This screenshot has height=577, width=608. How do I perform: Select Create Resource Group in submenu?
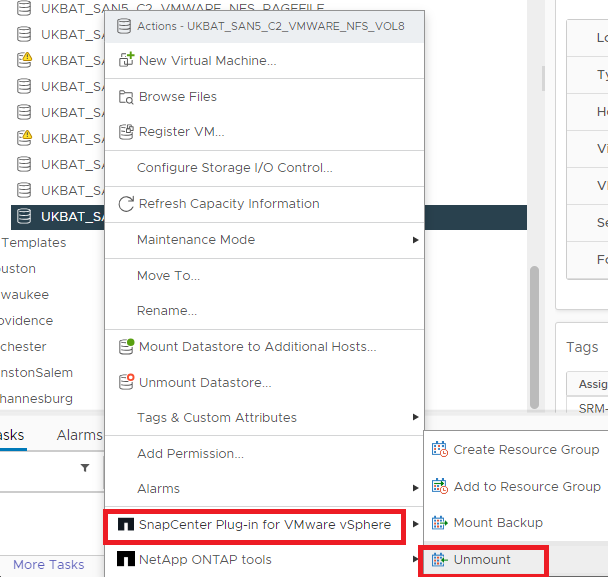[x=516, y=449]
